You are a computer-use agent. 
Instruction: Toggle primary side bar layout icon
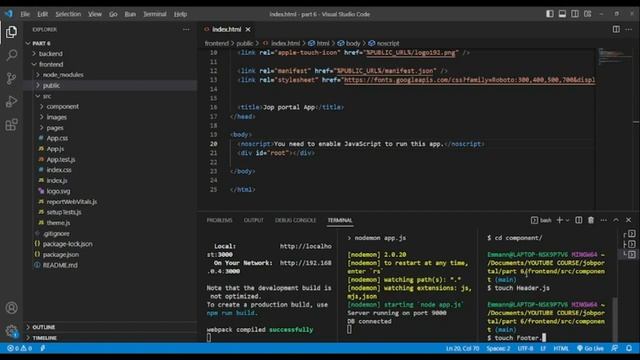550,14
